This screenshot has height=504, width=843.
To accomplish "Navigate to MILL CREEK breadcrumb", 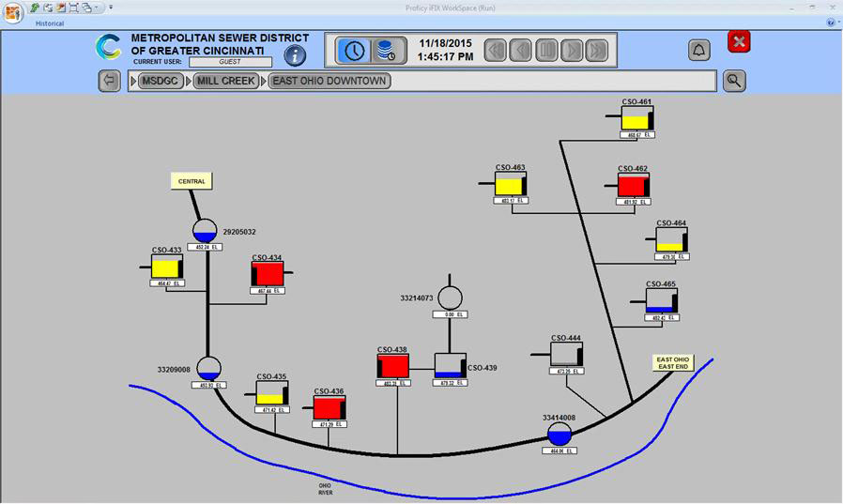I will pyautogui.click(x=226, y=81).
